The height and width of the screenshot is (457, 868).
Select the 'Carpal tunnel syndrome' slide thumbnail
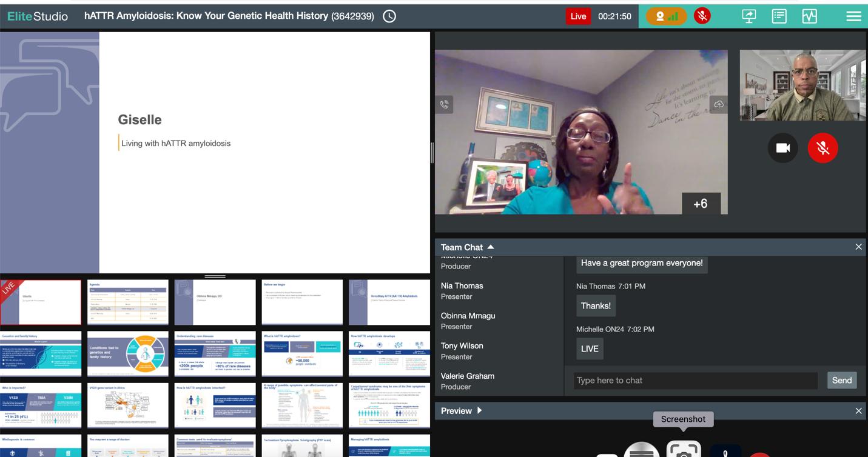click(x=389, y=405)
